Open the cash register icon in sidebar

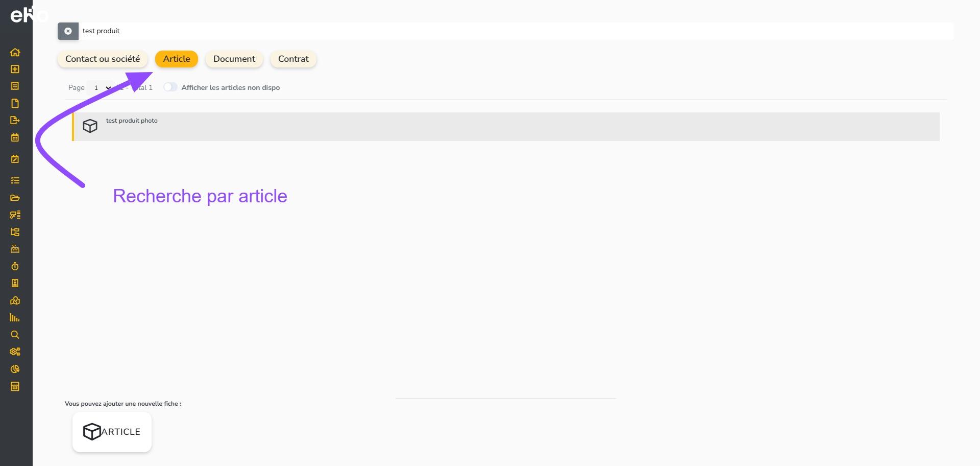click(x=15, y=249)
